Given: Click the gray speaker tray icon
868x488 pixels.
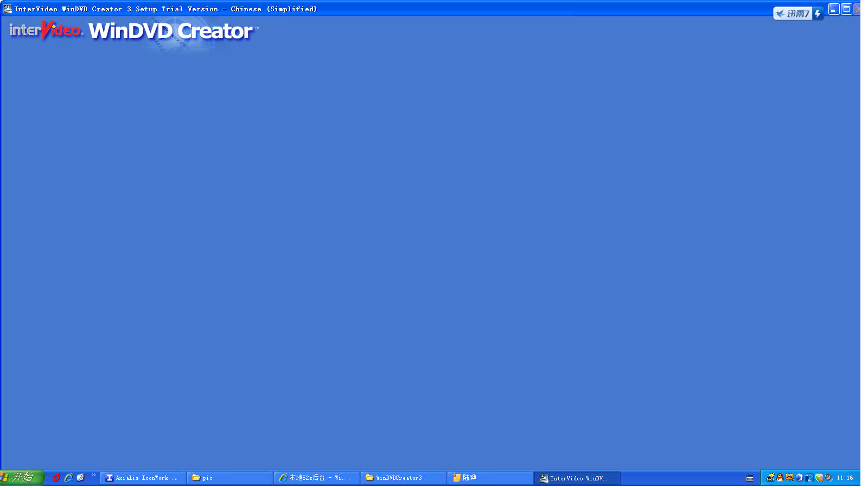Looking at the screenshot, I should (x=829, y=478).
